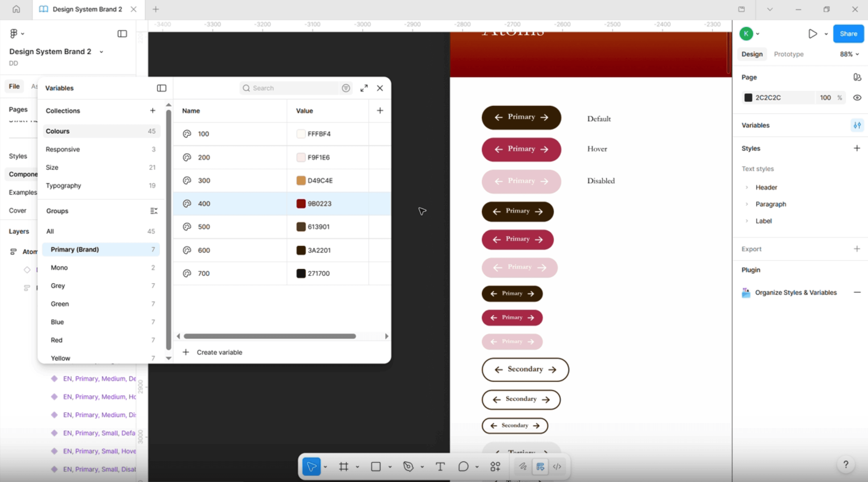868x482 pixels.
Task: Click filter icon in variables search
Action: [x=346, y=88]
